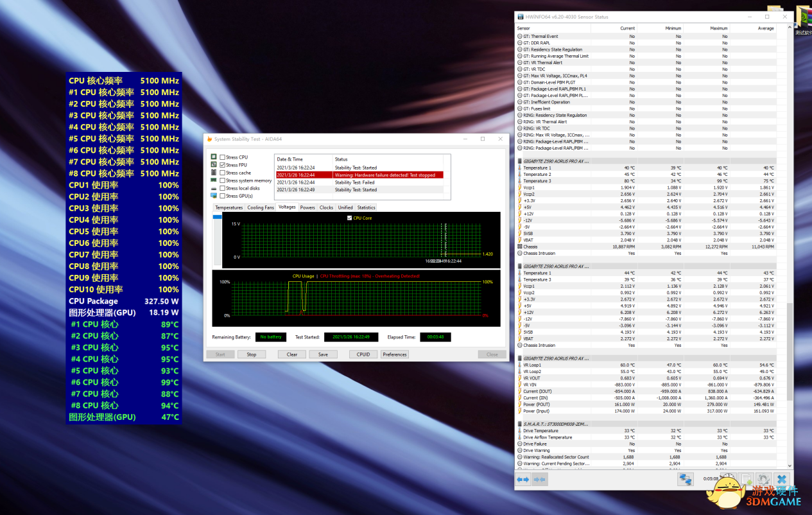Click the Clear button in AIDA64
The image size is (812, 515).
[292, 354]
